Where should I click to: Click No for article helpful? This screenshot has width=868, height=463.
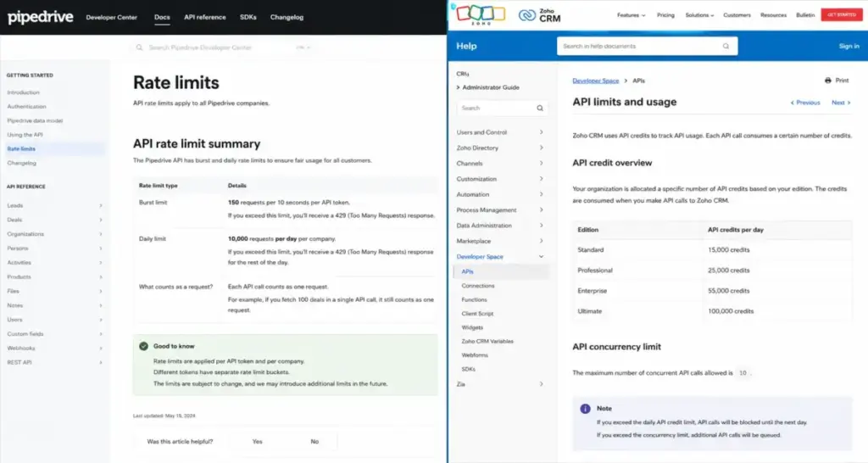point(314,442)
